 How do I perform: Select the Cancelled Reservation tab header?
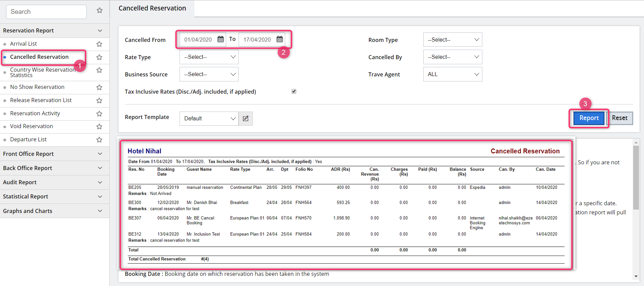[x=152, y=8]
